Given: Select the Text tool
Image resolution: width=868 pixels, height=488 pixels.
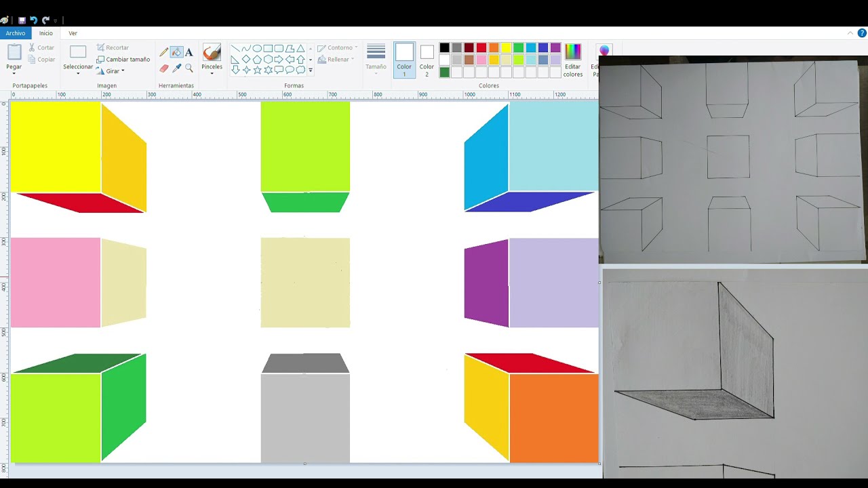Looking at the screenshot, I should coord(189,52).
